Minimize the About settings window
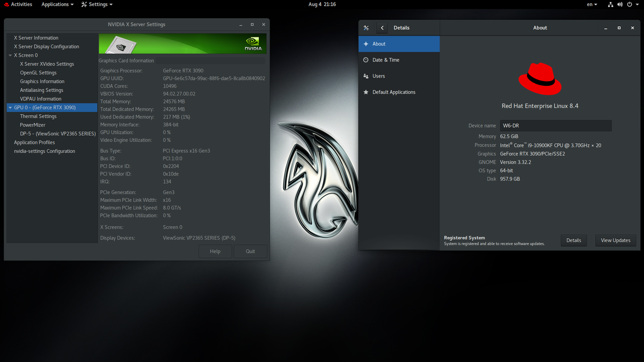Screen dimensions: 644x362 [607, 28]
